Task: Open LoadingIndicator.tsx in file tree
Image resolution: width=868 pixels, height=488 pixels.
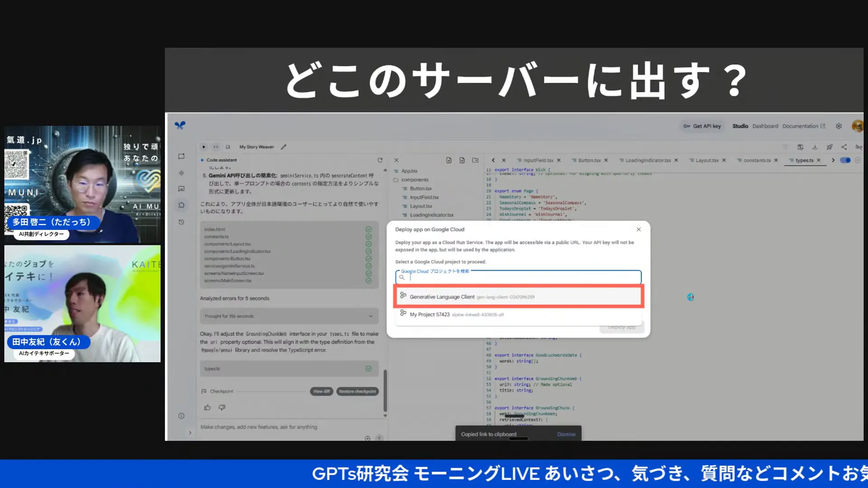Action: (x=432, y=215)
